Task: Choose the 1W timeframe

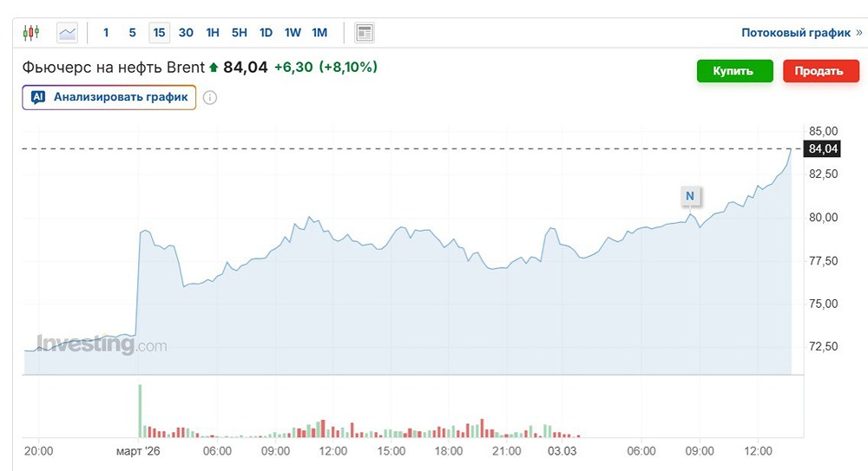Action: [x=293, y=33]
